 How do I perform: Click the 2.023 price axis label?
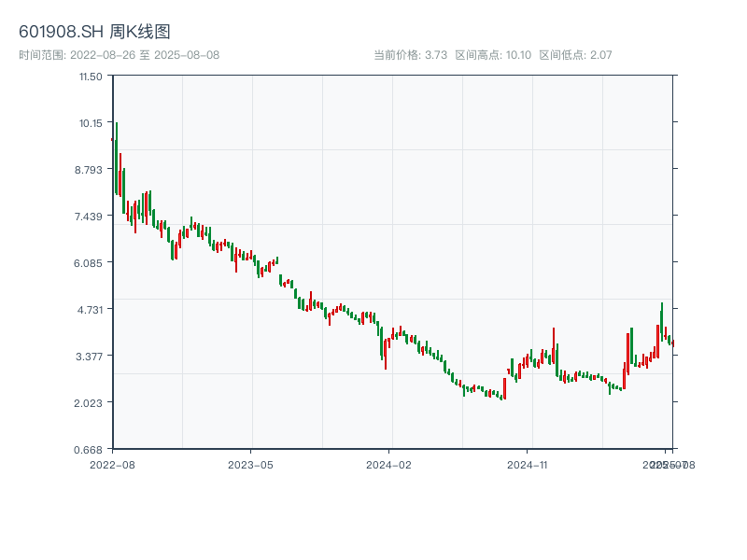tap(90, 402)
